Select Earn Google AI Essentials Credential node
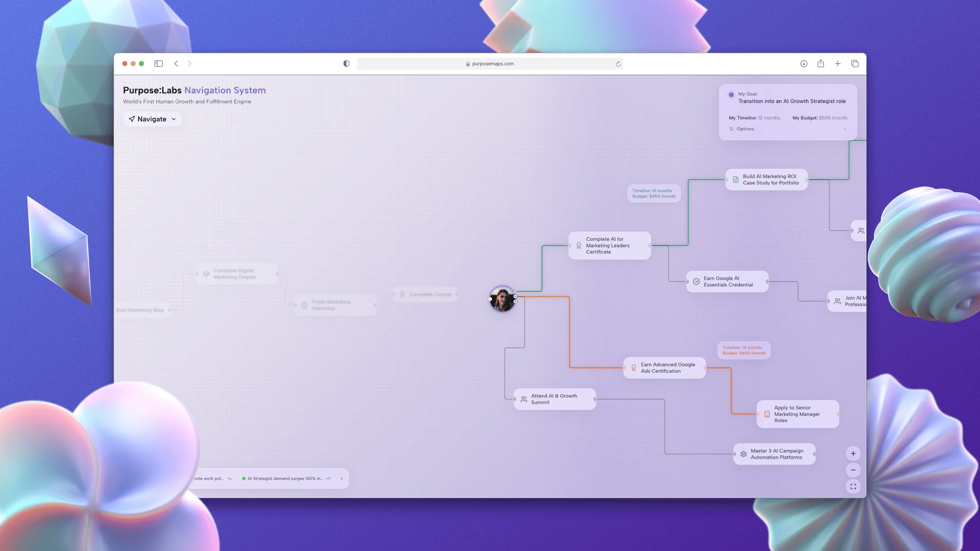Screen dimensions: 980x551 (x=727, y=282)
